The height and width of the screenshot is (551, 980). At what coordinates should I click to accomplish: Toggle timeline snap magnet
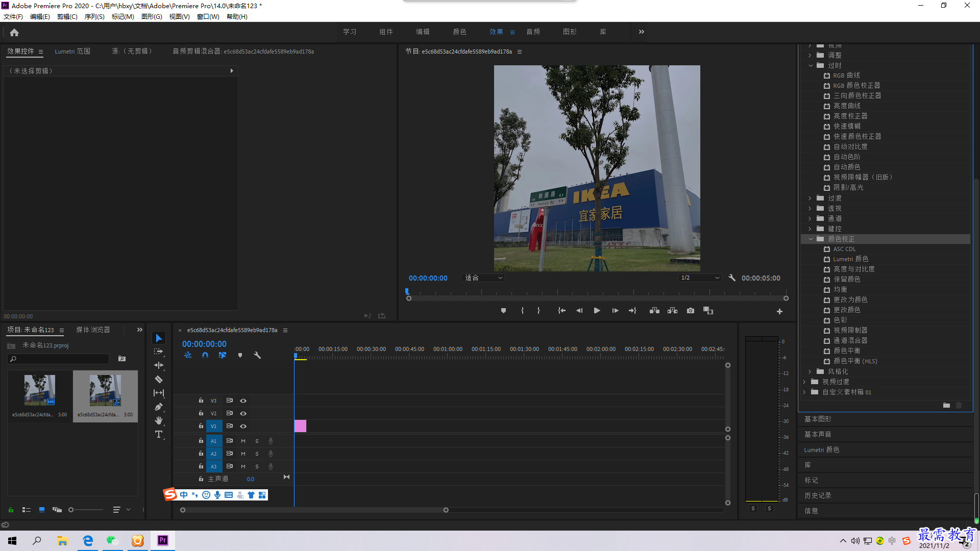205,355
